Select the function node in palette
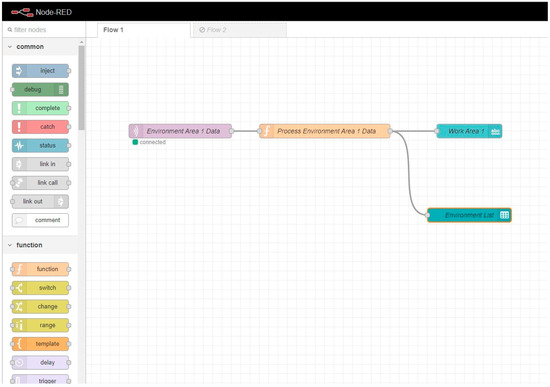Screen dimensions: 550x387 click(x=40, y=269)
